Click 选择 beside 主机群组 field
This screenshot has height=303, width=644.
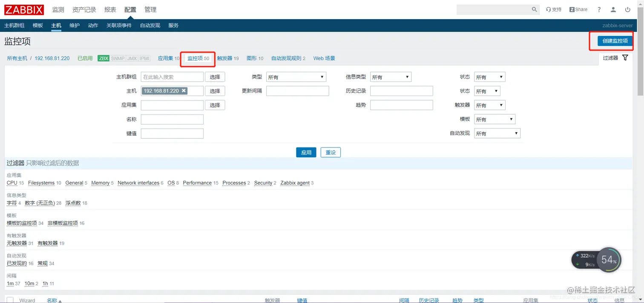215,77
